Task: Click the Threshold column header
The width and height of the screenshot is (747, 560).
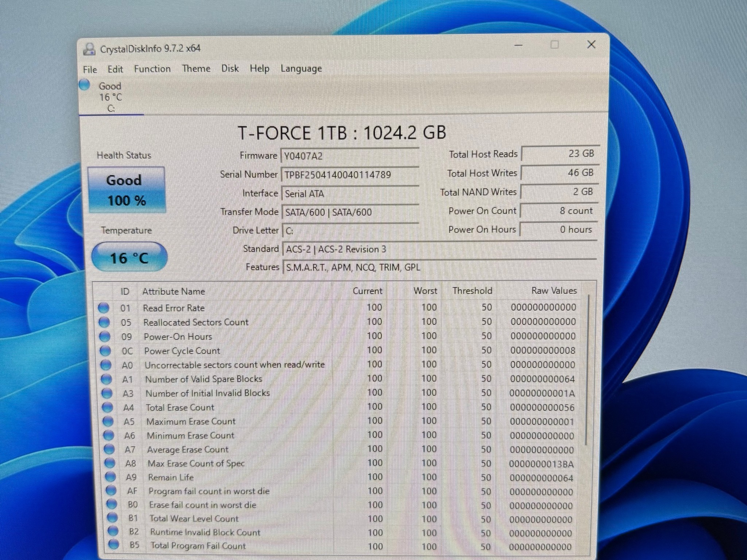Action: point(472,291)
